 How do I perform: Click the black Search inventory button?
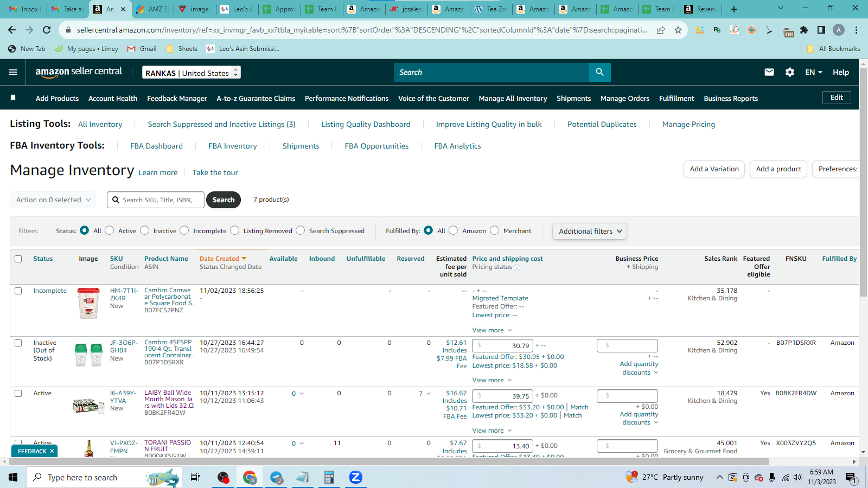pyautogui.click(x=224, y=200)
